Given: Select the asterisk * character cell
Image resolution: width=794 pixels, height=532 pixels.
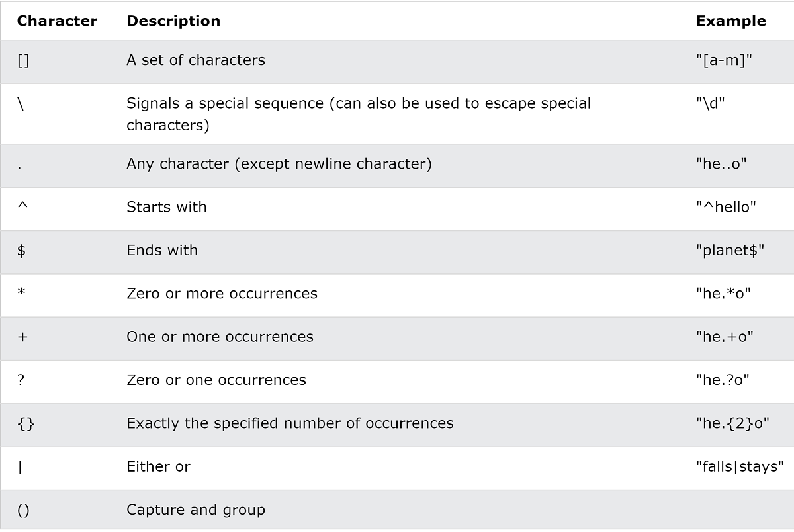Looking at the screenshot, I should pos(21,292).
